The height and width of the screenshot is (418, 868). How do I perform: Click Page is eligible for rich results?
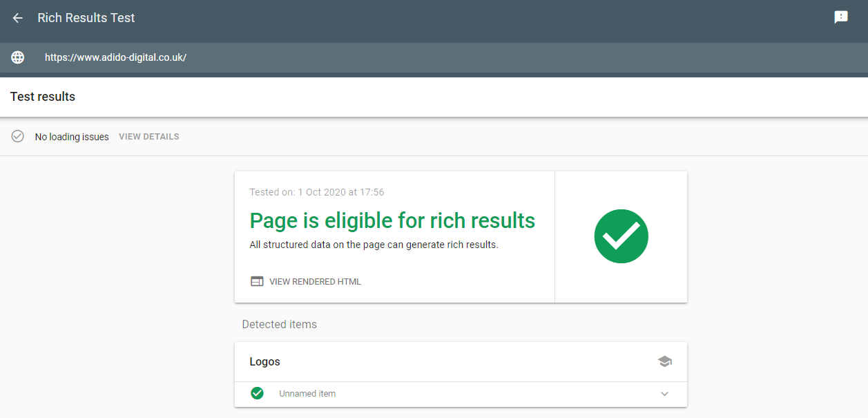pyautogui.click(x=392, y=220)
